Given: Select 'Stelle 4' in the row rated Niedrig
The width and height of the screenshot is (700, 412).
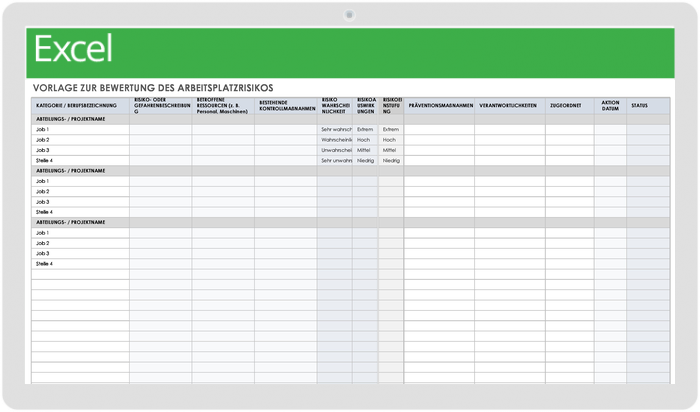Looking at the screenshot, I should (44, 161).
